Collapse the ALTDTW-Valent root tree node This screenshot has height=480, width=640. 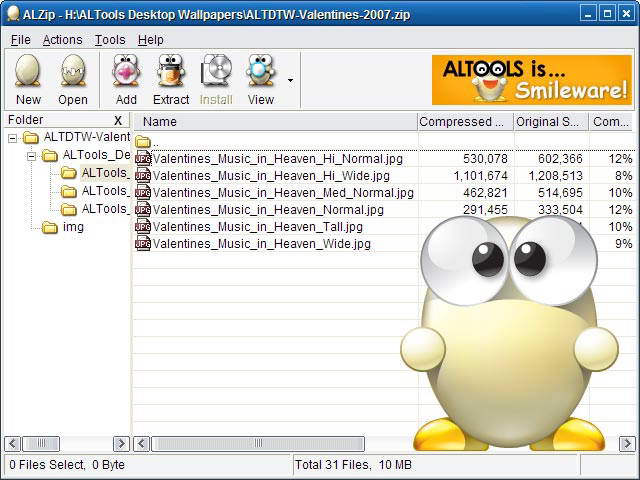(13, 138)
